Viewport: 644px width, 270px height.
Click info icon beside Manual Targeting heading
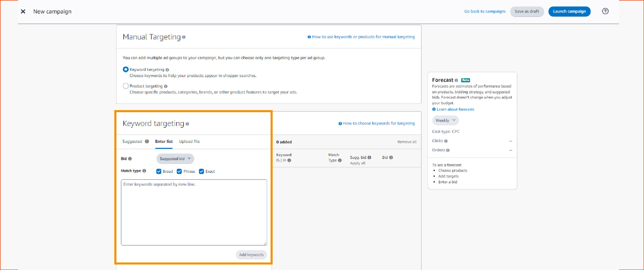(x=184, y=37)
